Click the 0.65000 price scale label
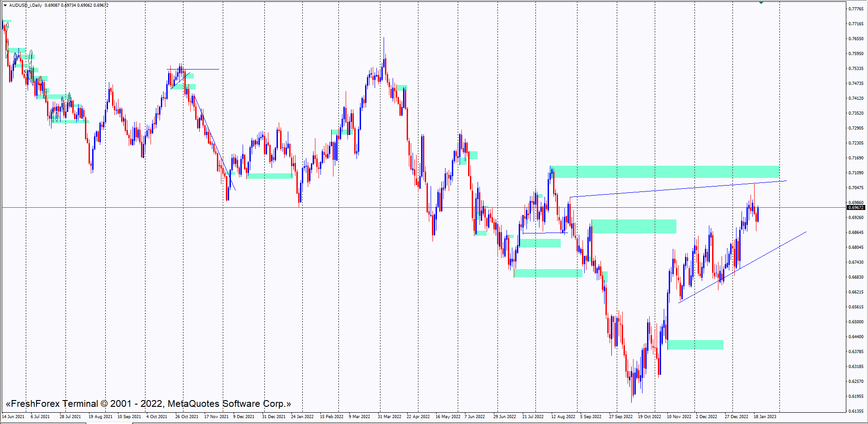The height and width of the screenshot is (424, 868). pos(856,322)
